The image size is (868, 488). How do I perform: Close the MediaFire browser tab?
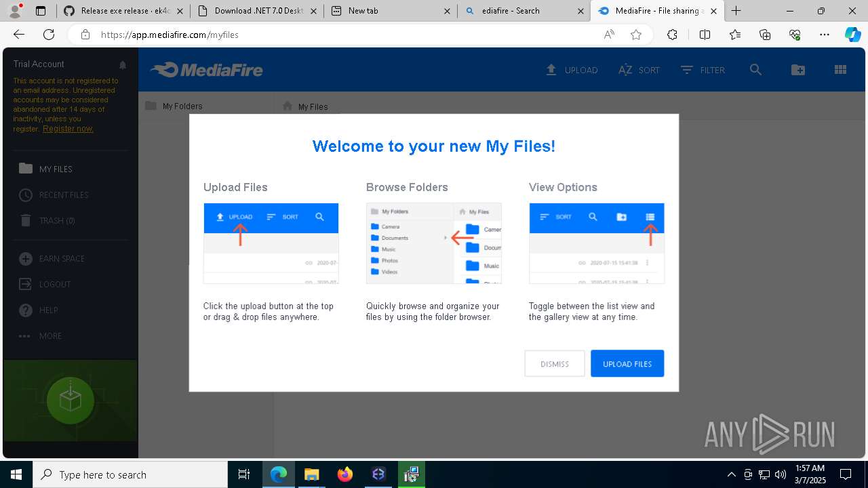713,11
